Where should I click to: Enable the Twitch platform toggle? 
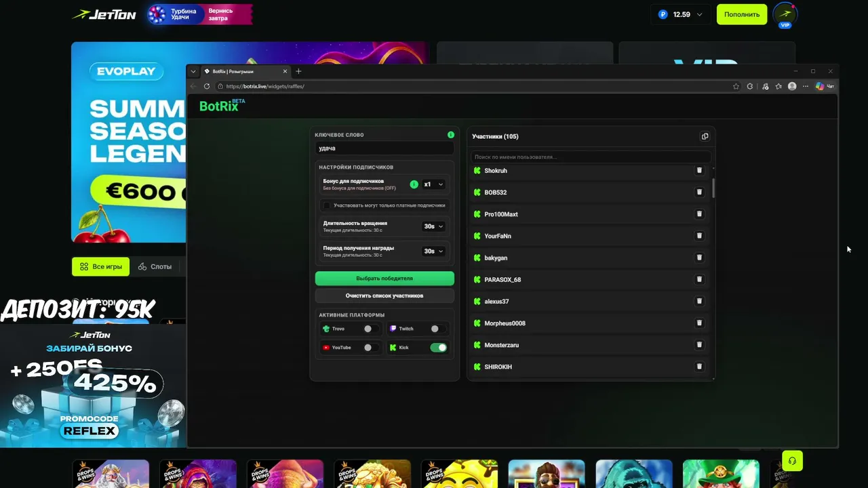click(438, 329)
